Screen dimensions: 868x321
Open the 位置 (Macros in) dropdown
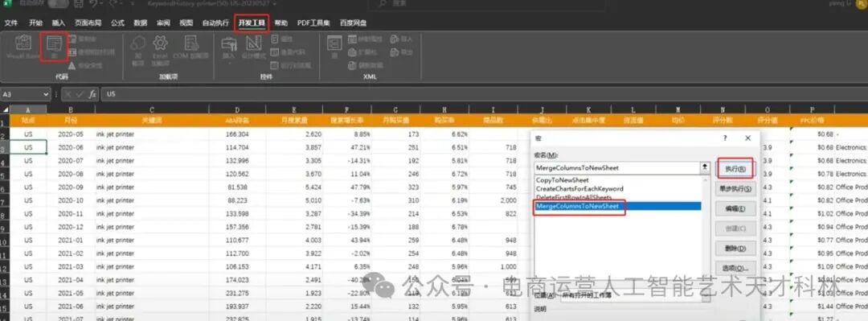point(635,295)
